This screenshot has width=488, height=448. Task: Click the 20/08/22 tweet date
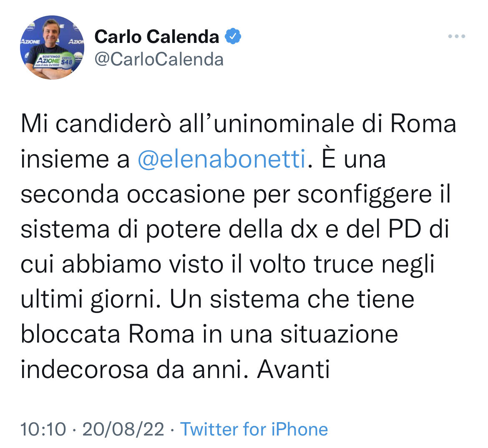coord(123,429)
